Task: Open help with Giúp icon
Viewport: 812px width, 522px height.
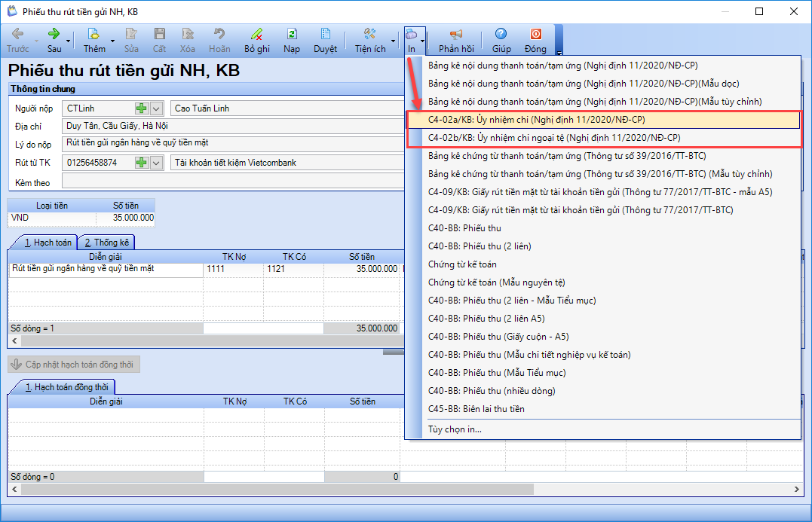Action: [501, 34]
